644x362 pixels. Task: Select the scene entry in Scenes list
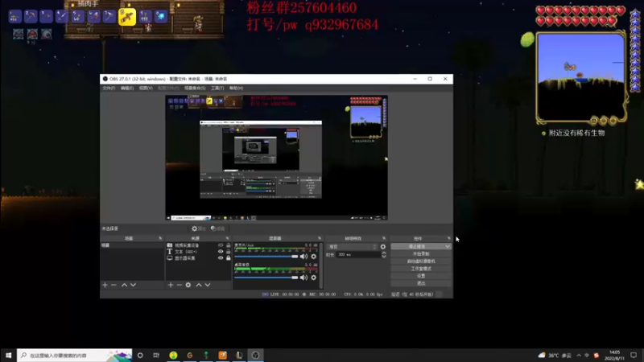pos(132,245)
